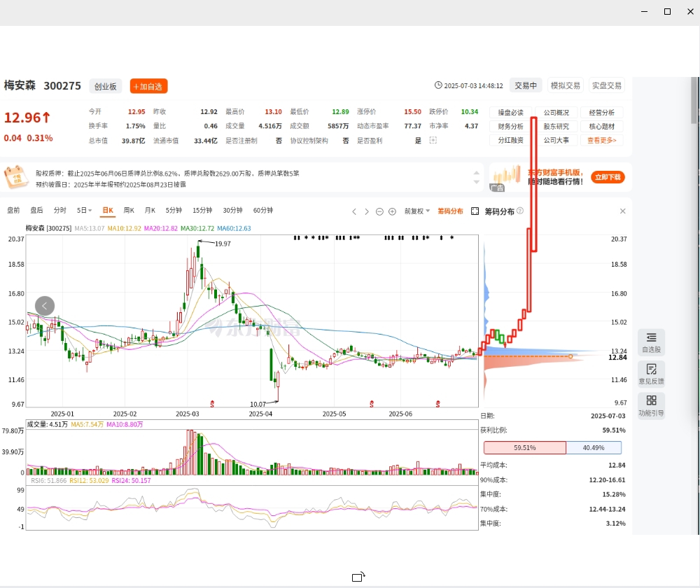Select the 月K monthly candlestick tab

(x=150, y=210)
